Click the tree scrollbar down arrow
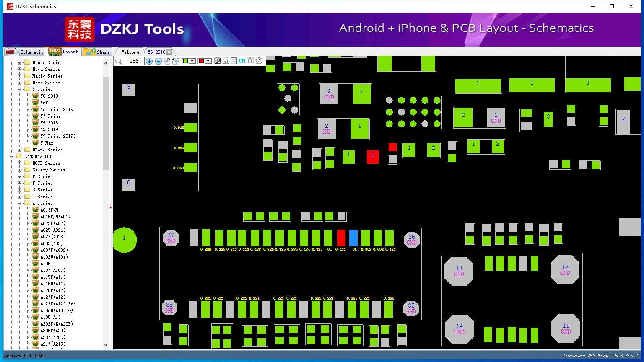Screen dimensions: 644x362 [x=106, y=345]
